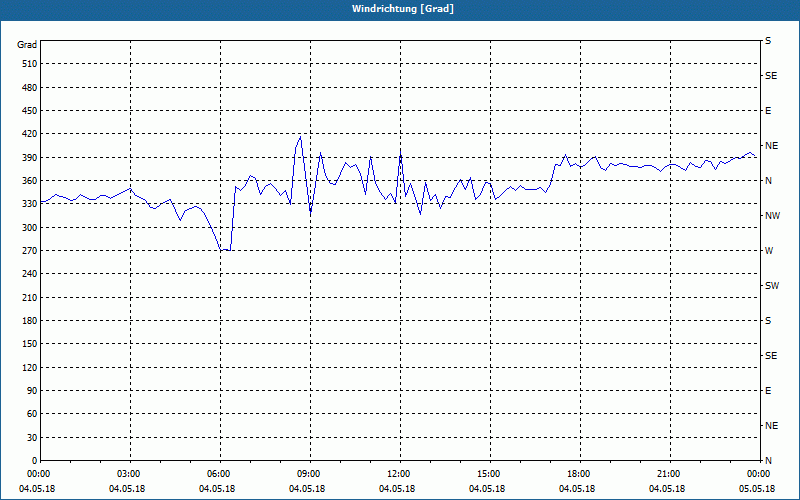Select the NW compass label
This screenshot has width=800, height=500.
tap(772, 216)
